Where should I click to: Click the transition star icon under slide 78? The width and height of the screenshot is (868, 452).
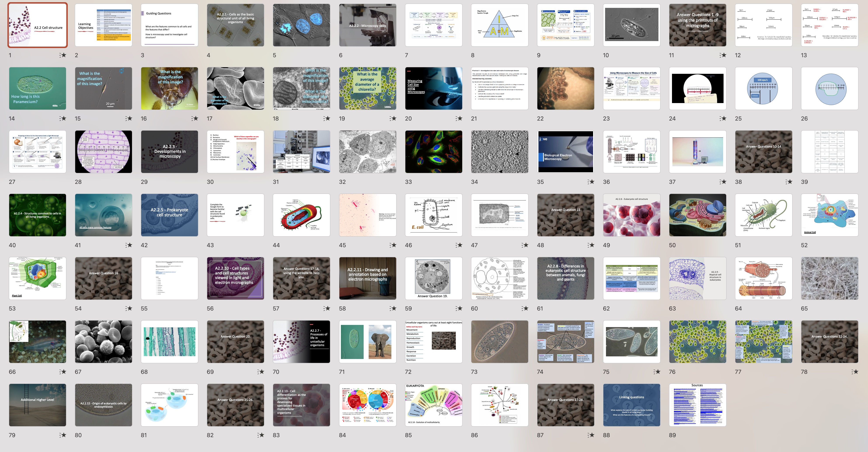click(x=855, y=372)
